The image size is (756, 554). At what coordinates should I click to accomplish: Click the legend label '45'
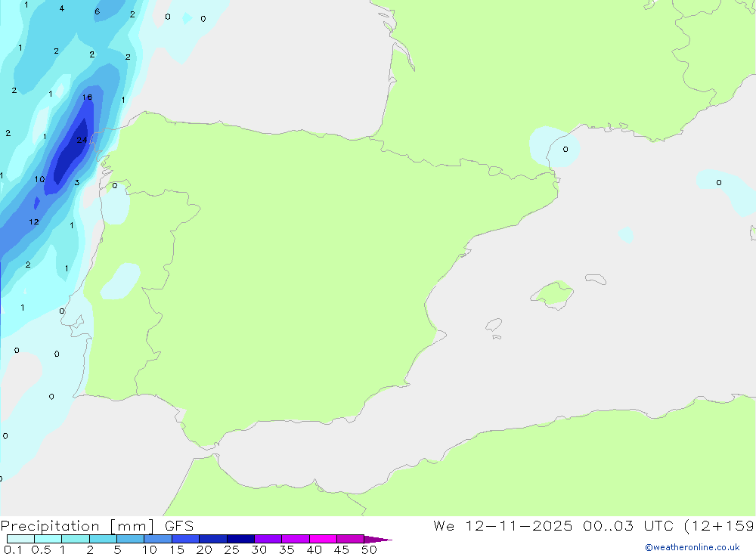pos(342,549)
